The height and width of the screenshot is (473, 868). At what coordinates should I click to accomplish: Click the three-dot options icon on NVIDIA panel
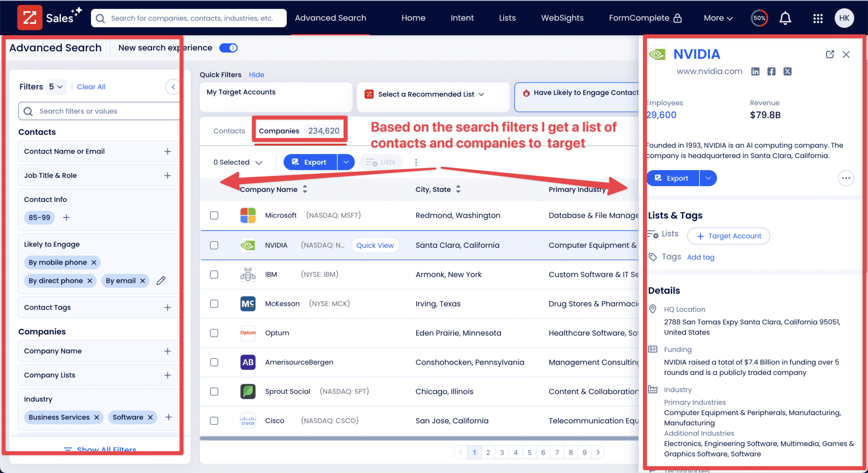[x=846, y=178]
